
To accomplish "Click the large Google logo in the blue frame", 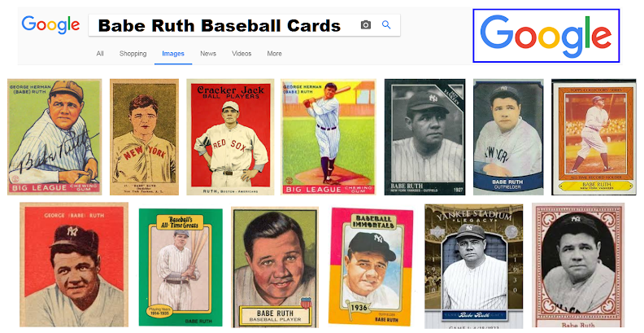I will pos(546,36).
